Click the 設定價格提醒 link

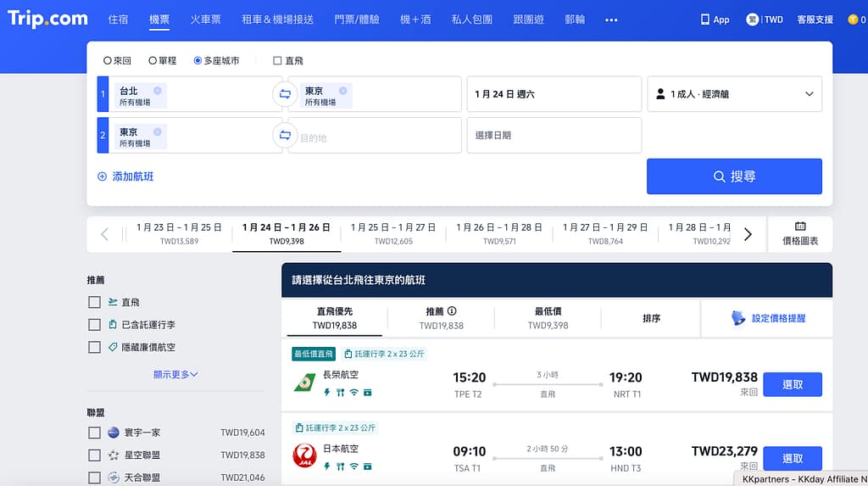tap(778, 318)
